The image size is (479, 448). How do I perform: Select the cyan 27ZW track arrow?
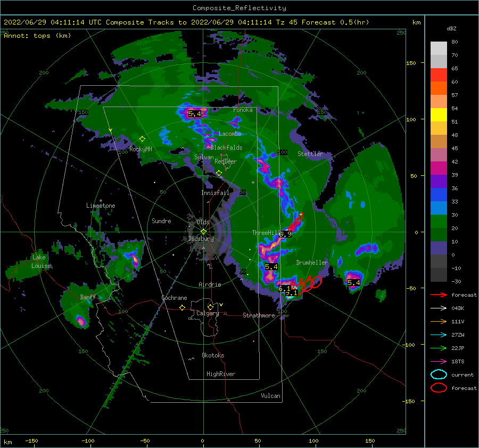click(x=439, y=335)
